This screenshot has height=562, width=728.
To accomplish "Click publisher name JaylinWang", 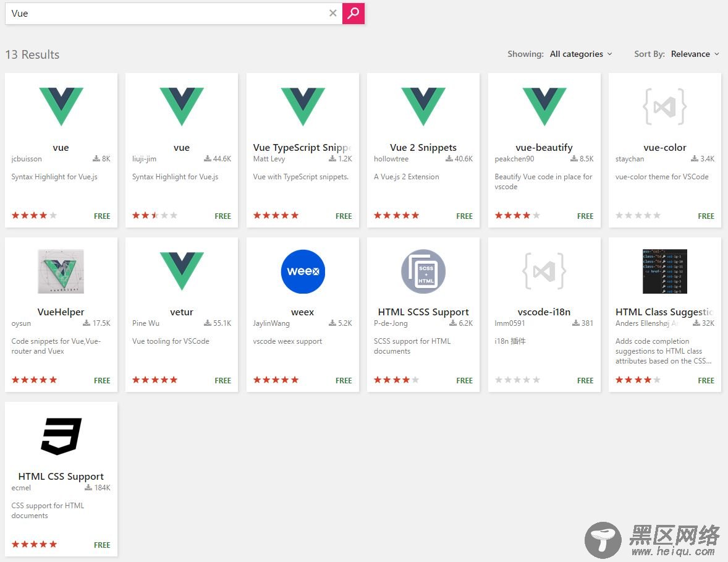I will 271,323.
